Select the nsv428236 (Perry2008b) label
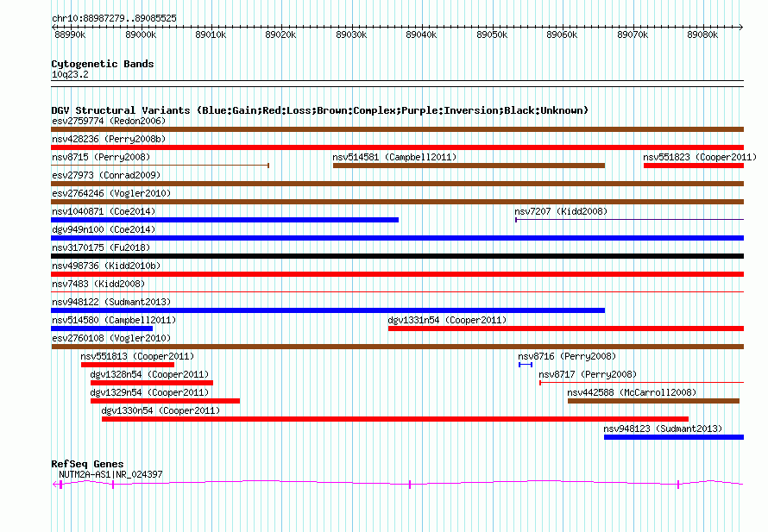This screenshot has height=532, width=768. (109, 139)
